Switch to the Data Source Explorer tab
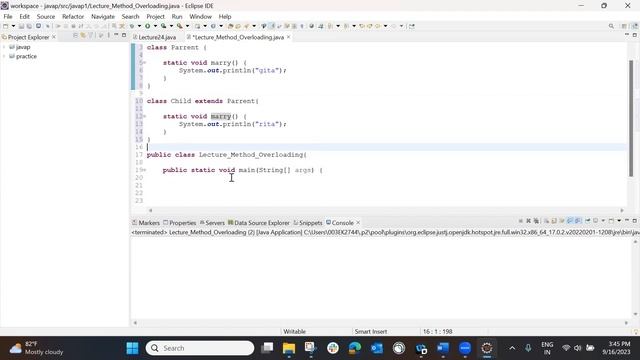This screenshot has width=640, height=360. coord(259,223)
